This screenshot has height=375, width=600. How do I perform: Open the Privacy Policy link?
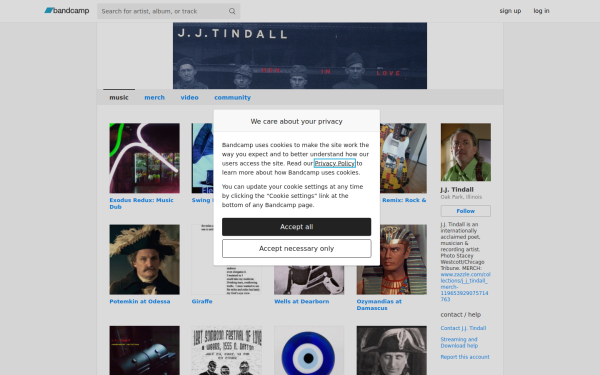click(x=334, y=163)
